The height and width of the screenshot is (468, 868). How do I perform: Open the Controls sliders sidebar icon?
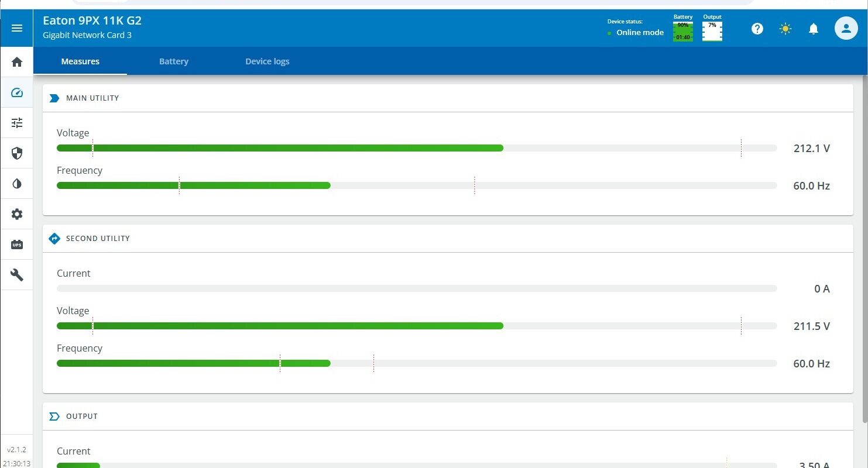coord(17,123)
